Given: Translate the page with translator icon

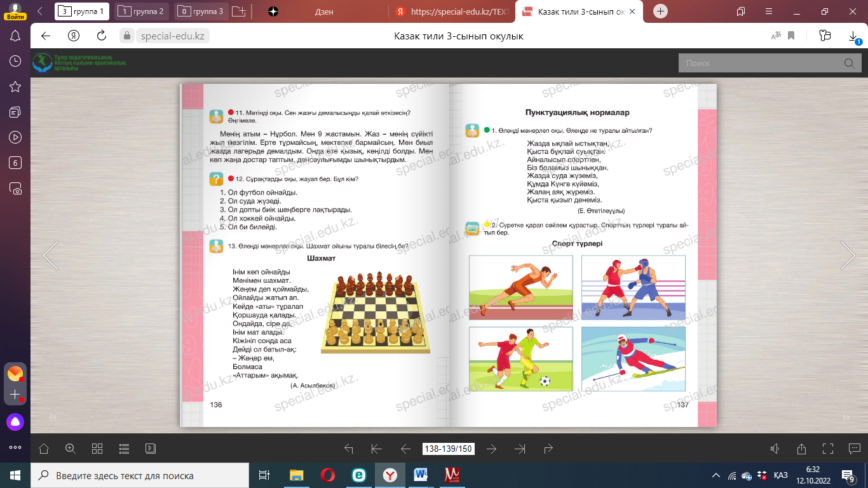Looking at the screenshot, I should [775, 36].
